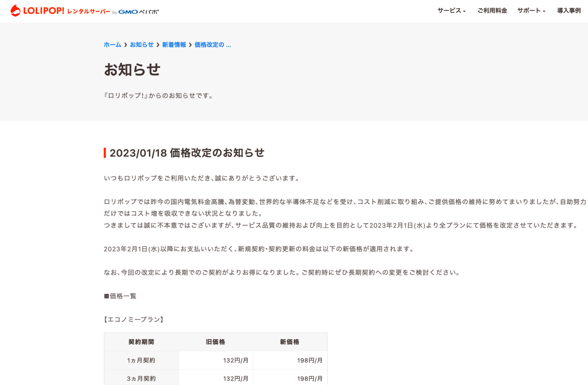The image size is (588, 385).
Task: Click the 契約期間 table column header
Action: pos(141,342)
